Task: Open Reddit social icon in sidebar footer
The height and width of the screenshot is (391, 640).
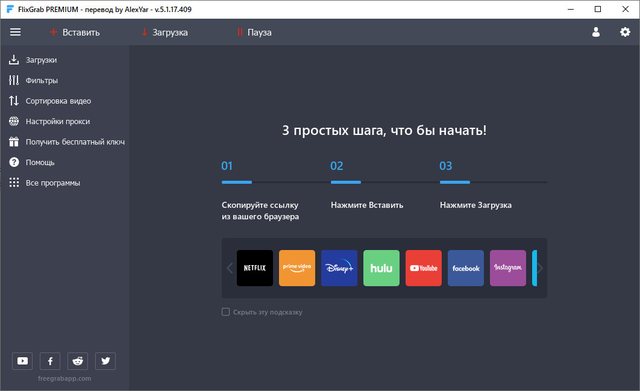Action: coord(78,361)
